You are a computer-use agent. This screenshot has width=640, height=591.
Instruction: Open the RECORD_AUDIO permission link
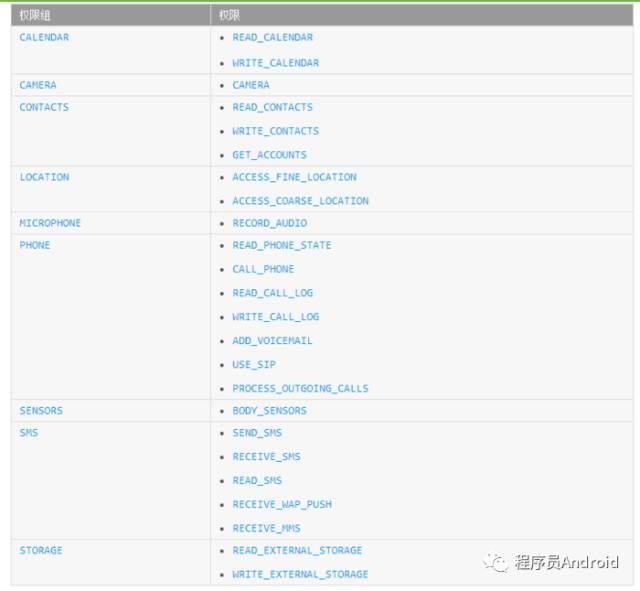(270, 223)
